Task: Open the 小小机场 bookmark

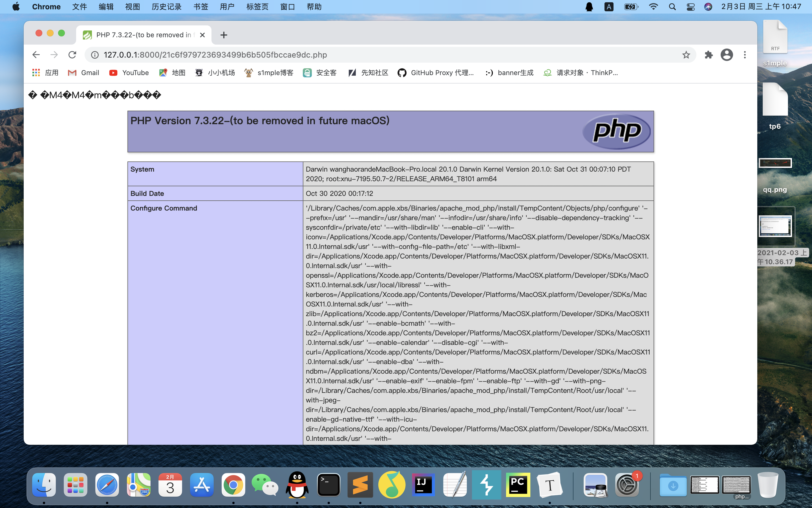Action: click(215, 73)
